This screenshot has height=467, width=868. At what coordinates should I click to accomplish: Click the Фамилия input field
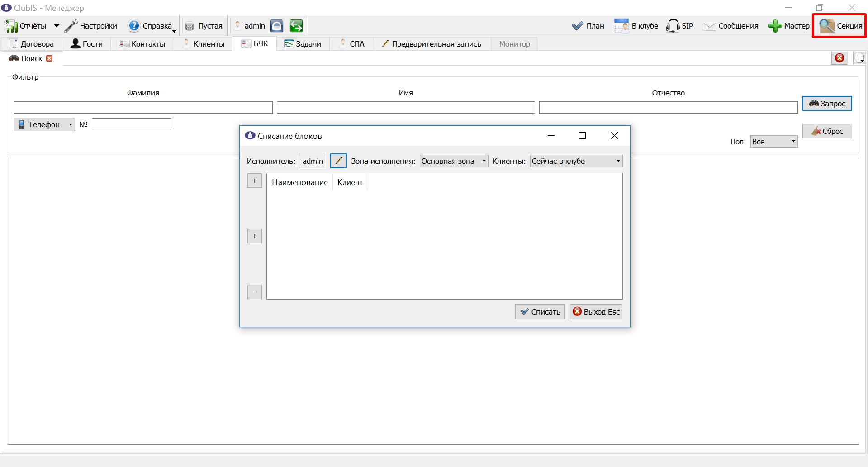point(143,107)
